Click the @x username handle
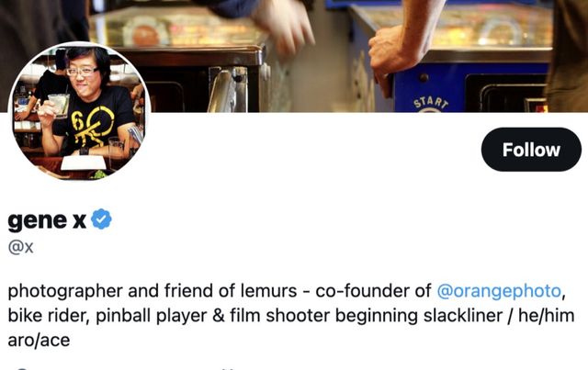The height and width of the screenshot is (370, 588). [20, 247]
